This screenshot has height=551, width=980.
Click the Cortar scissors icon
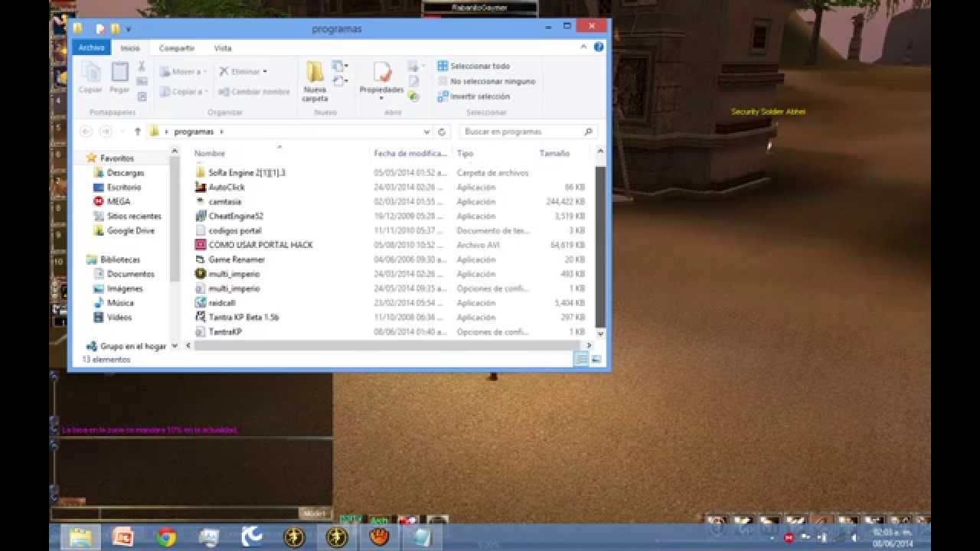(x=142, y=67)
